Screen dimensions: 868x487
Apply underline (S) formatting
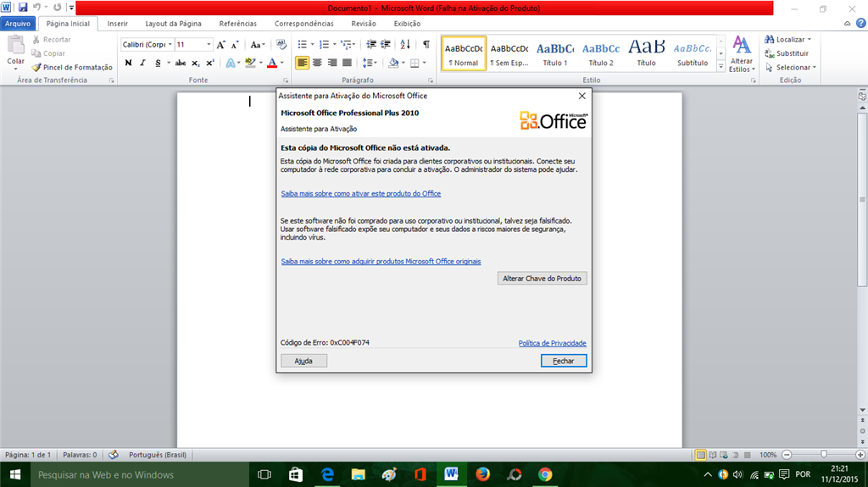click(x=158, y=63)
